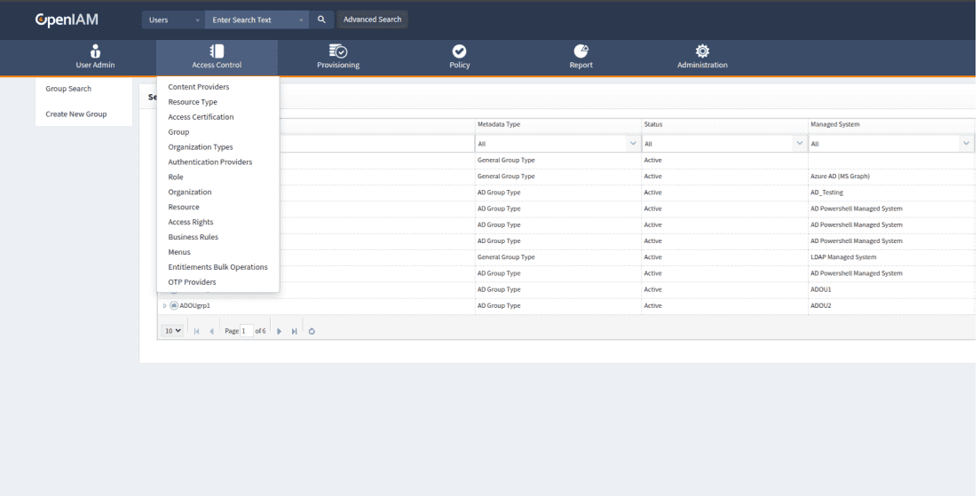Open the Metadata Type filter dropdown
980x496 pixels.
(x=632, y=144)
